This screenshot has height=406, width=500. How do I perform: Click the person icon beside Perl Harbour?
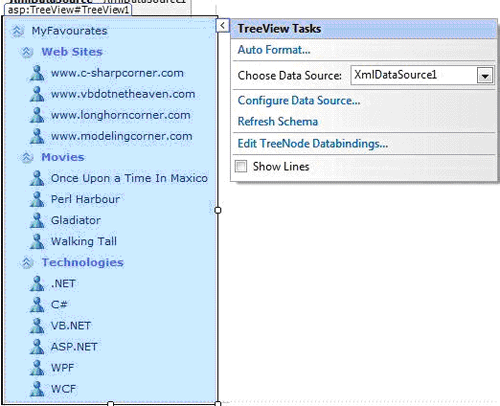click(x=37, y=199)
